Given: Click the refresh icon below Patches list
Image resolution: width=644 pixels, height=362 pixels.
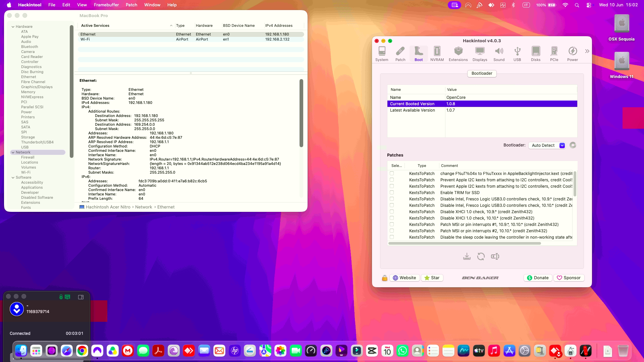Looking at the screenshot, I should [481, 256].
